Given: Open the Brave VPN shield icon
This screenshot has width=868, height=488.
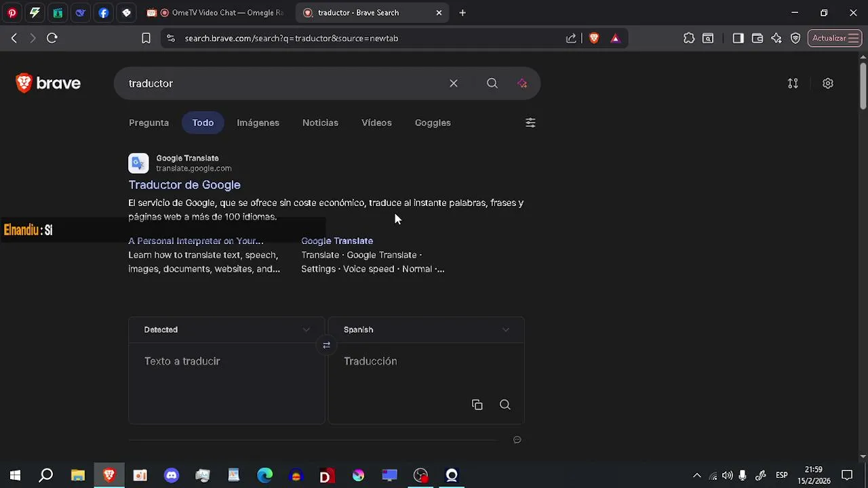Looking at the screenshot, I should tap(795, 38).
